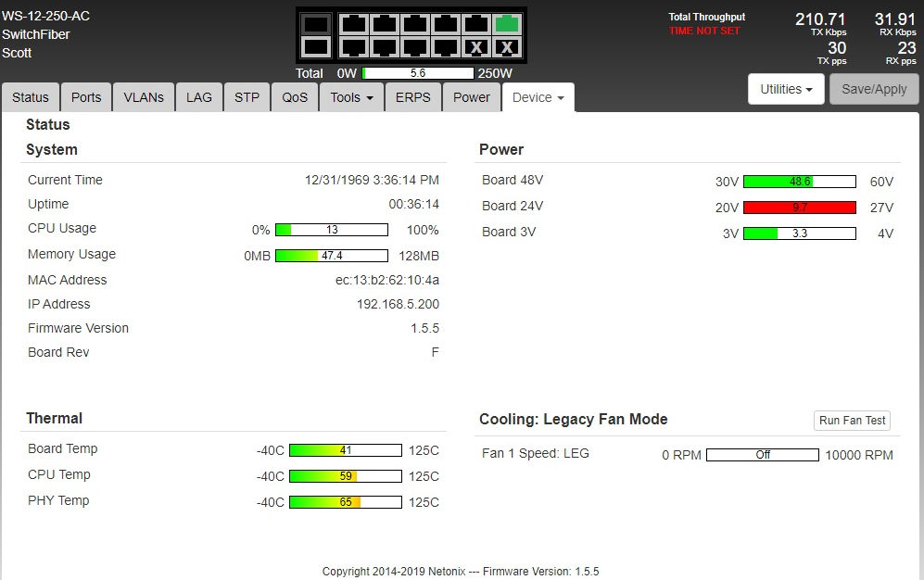Click the Total power usage bar
The height and width of the screenshot is (580, 924).
coord(418,73)
